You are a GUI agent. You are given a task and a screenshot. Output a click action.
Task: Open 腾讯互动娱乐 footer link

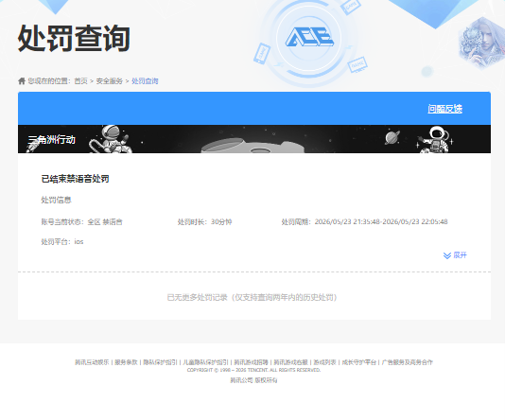(92, 362)
